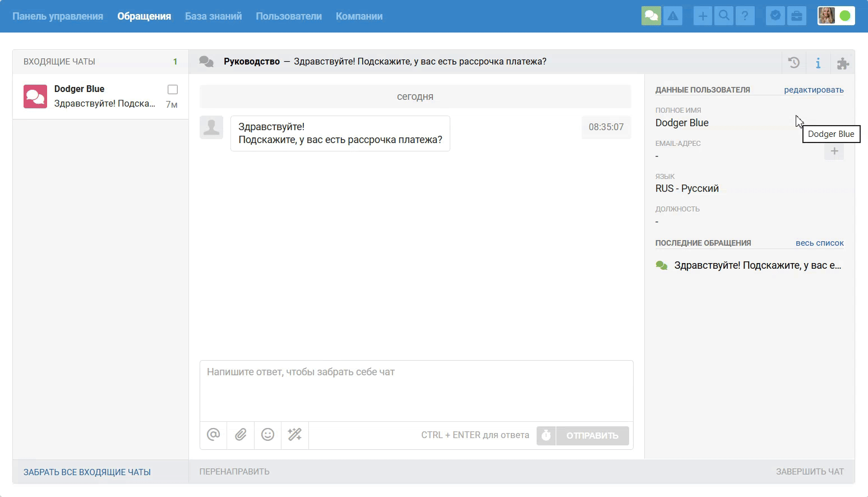Click the chat bubbles icon beside Руководство
Screen dimensions: 868x497
point(206,62)
